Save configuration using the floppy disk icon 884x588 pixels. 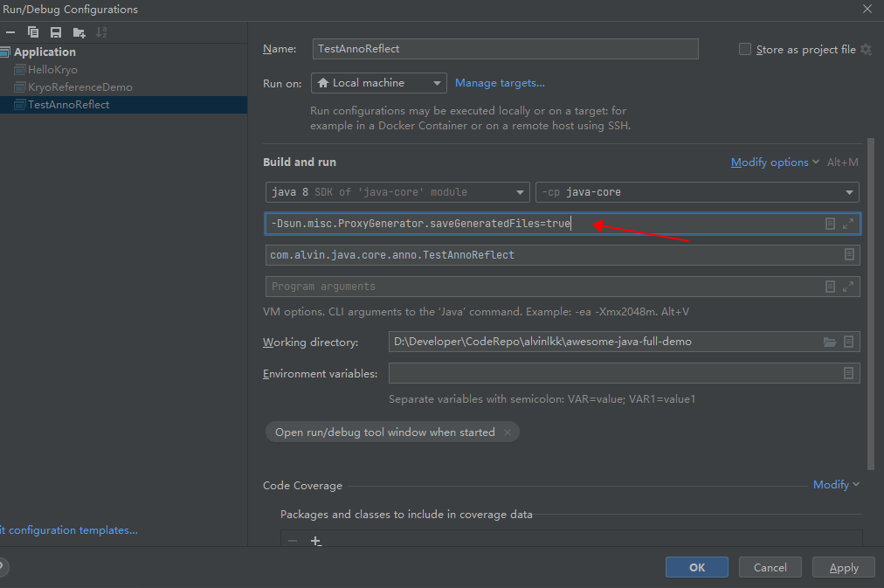56,32
